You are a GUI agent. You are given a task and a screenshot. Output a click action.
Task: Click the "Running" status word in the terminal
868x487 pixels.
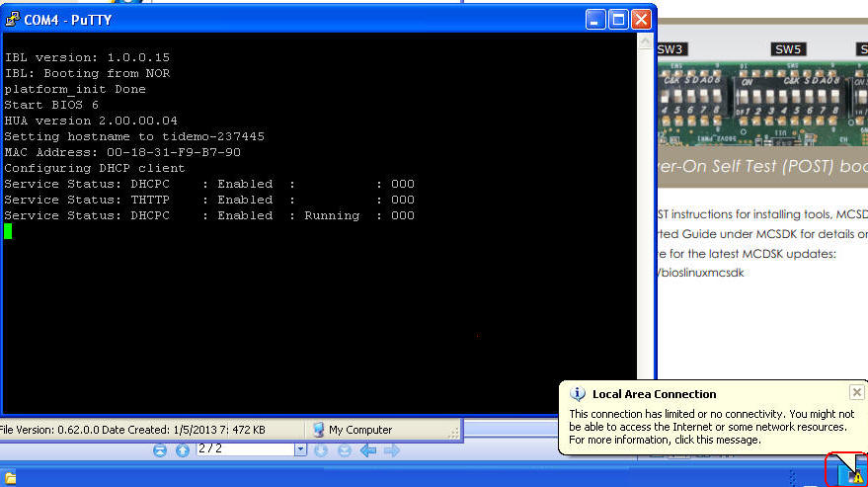coord(332,215)
